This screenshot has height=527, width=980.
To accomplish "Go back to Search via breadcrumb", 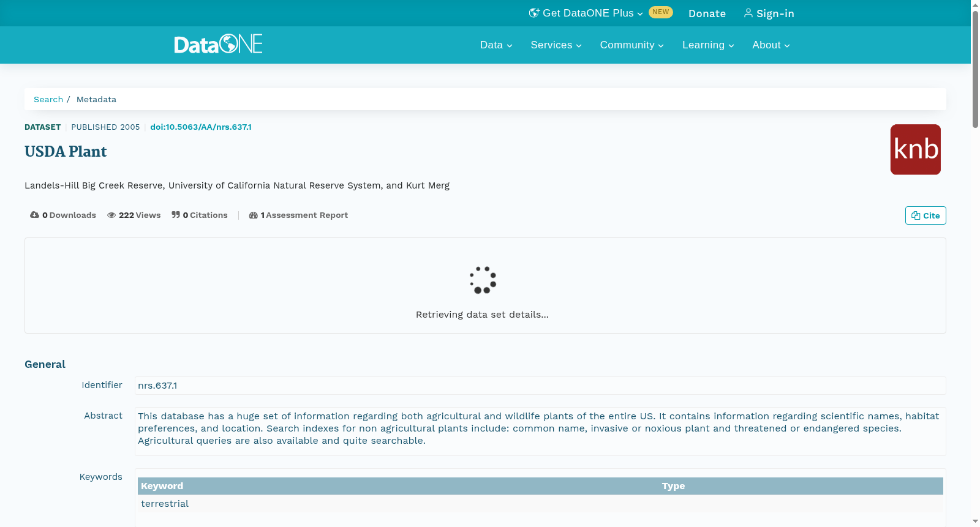I will 48,99.
